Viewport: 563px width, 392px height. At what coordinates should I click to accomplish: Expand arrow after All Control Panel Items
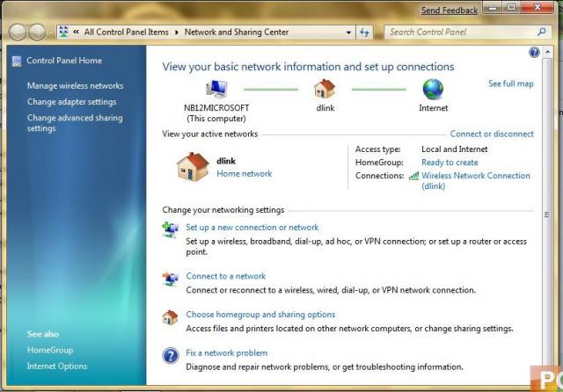(x=176, y=33)
